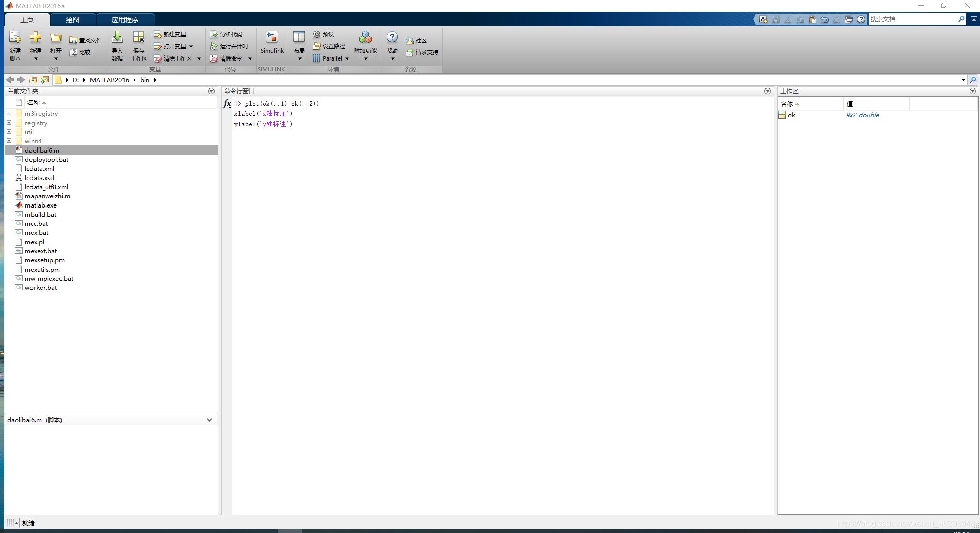The width and height of the screenshot is (980, 533).
Task: Click 设置路径 (Set Path)
Action: (329, 46)
